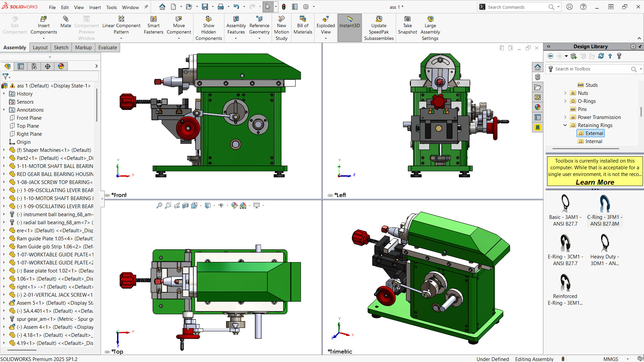The width and height of the screenshot is (644, 362).
Task: Select the Front Plane item
Action: (26, 118)
